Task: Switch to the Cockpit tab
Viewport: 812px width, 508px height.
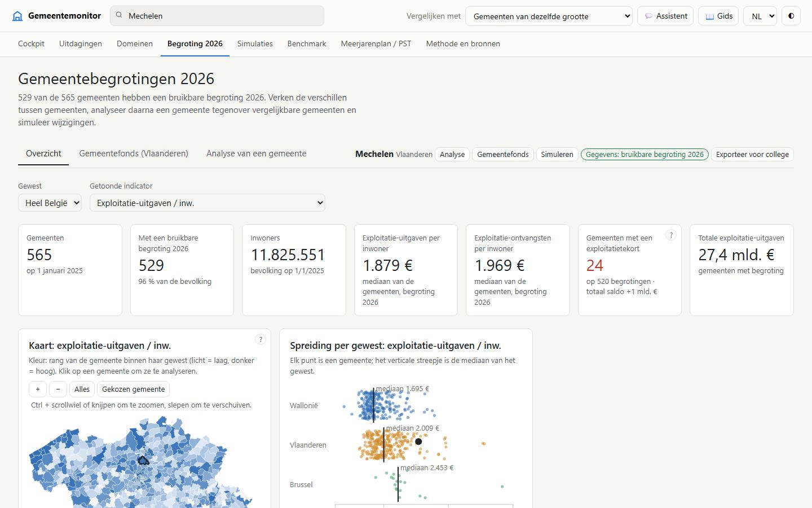Action: click(x=31, y=43)
